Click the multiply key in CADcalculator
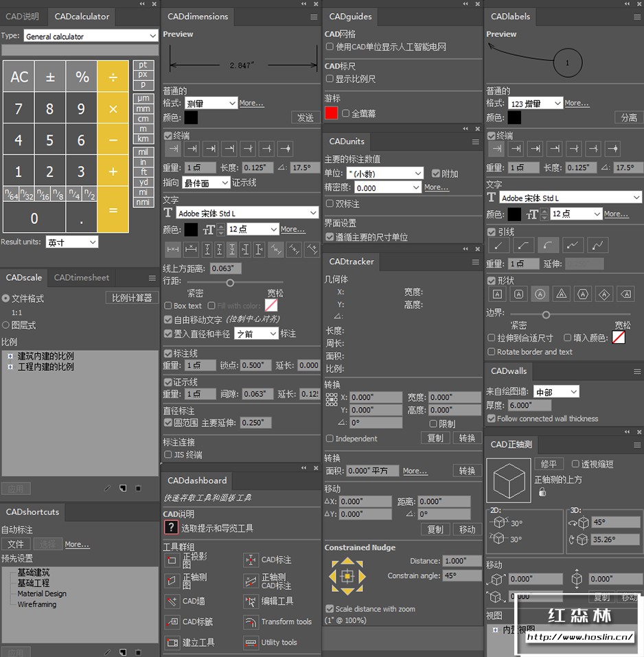This screenshot has width=644, height=657. (x=113, y=108)
